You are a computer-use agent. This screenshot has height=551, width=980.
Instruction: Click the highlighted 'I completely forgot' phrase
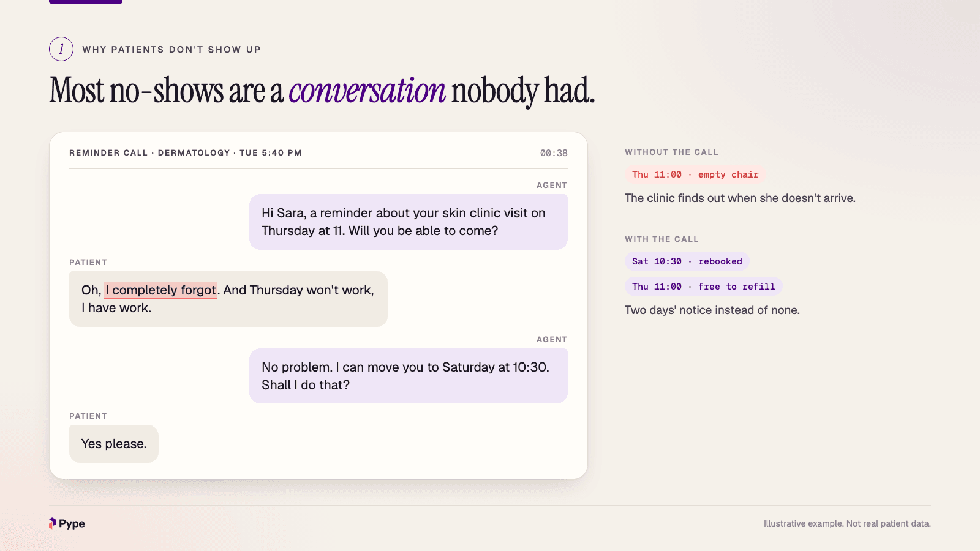click(161, 290)
